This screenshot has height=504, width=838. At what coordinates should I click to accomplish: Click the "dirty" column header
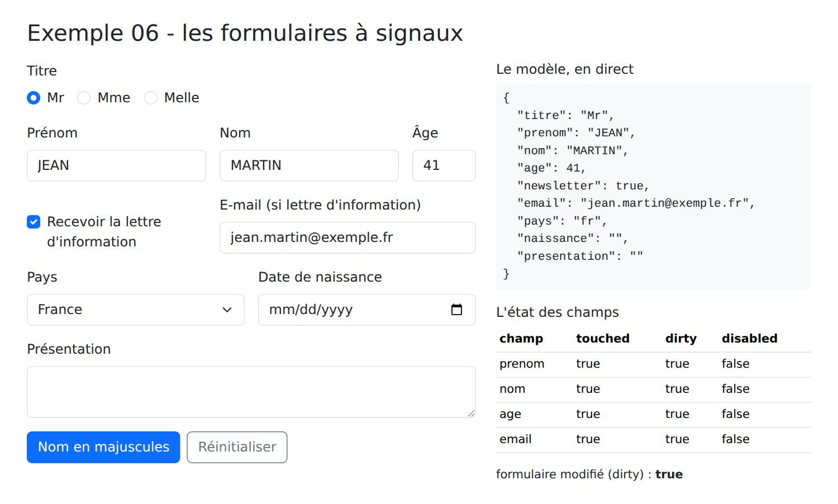681,339
